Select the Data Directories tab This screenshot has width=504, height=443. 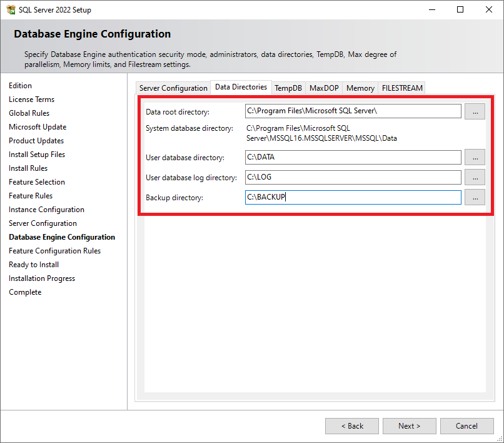click(x=241, y=87)
